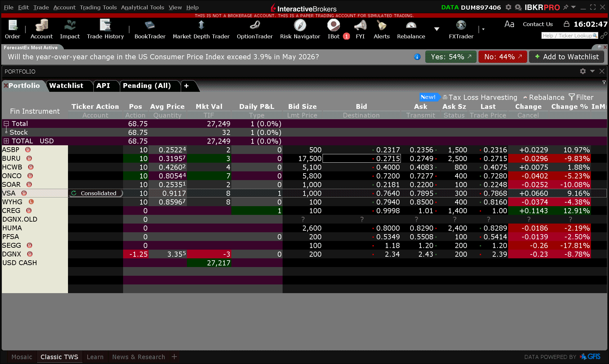This screenshot has width=609, height=364.
Task: Open the Trade menu
Action: tap(41, 7)
